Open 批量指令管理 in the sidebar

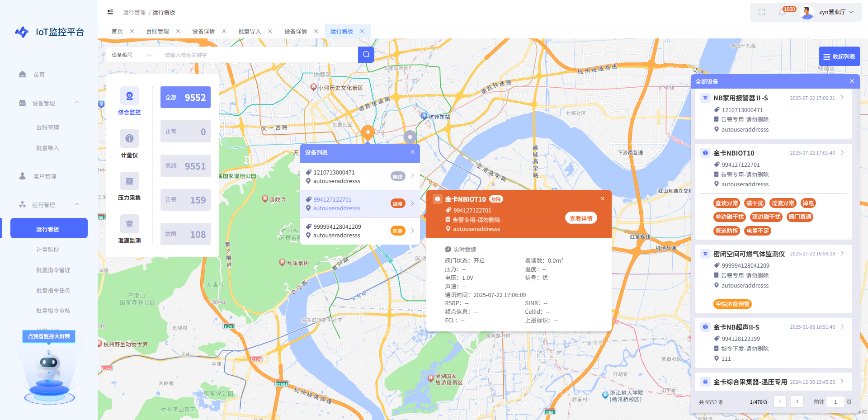tap(53, 270)
